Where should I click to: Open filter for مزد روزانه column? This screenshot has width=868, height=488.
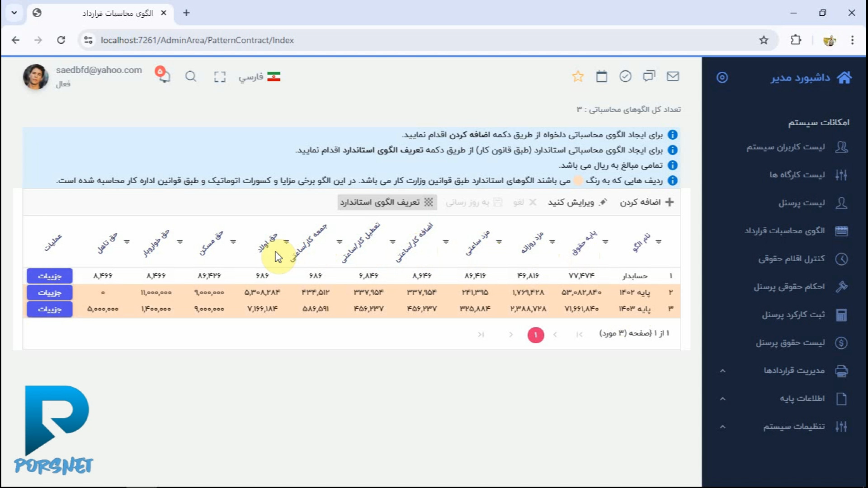point(552,242)
